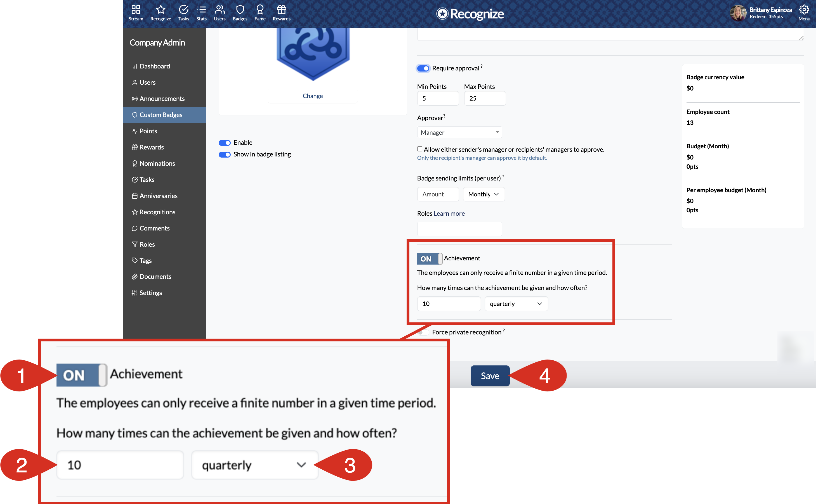Click the 'Employee count' label
The height and width of the screenshot is (504, 816).
[708, 112]
